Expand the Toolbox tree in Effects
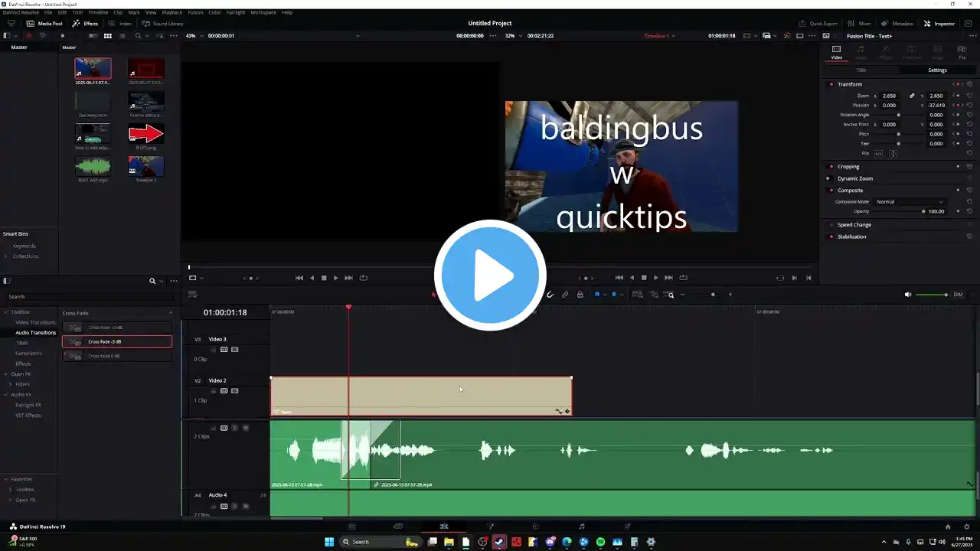 (x=5, y=312)
